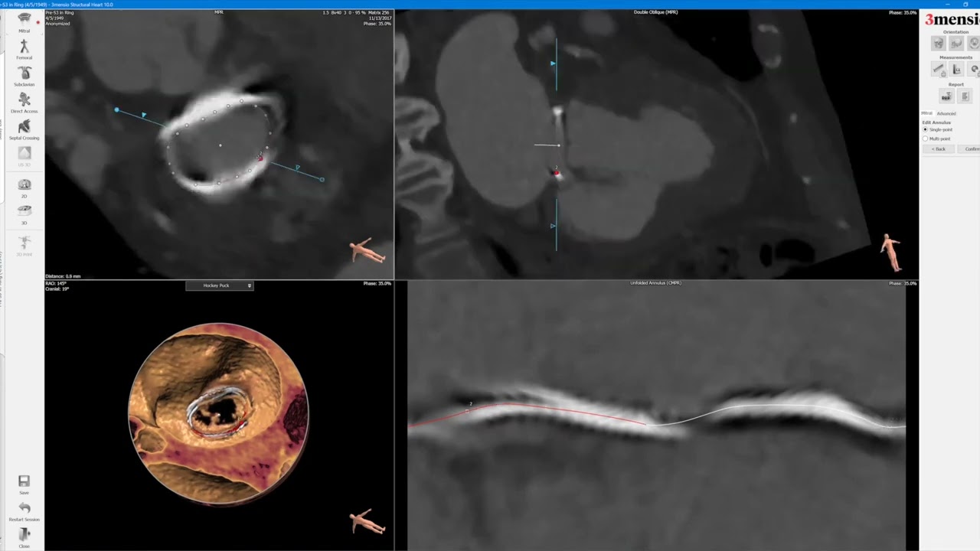Choose the Subclavian access tool
This screenshot has height=551, width=980.
tap(24, 73)
